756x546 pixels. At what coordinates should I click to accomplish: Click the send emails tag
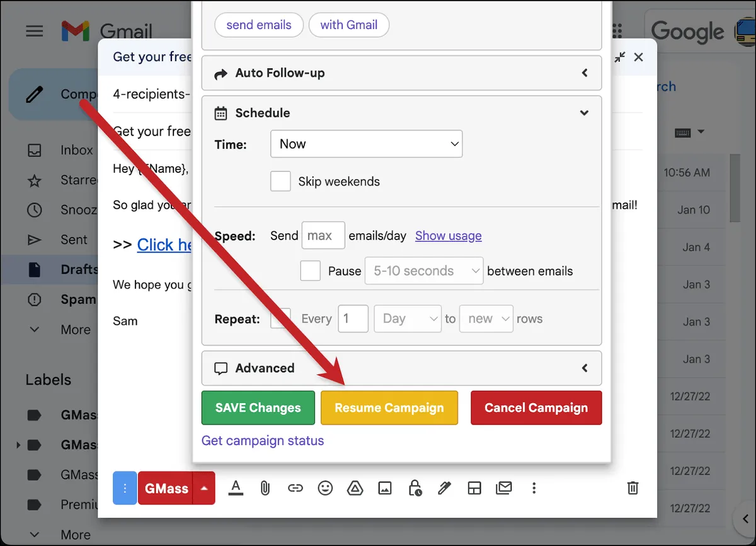point(259,25)
